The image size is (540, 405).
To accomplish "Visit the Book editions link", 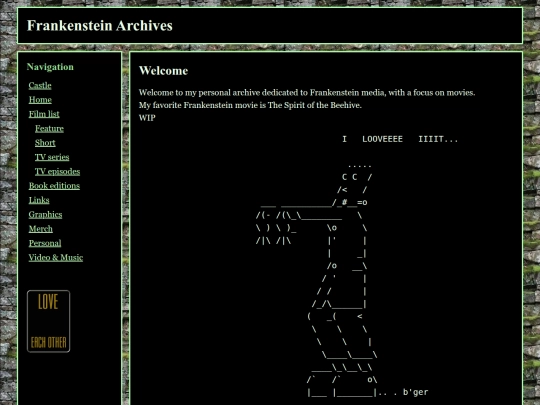I will [x=54, y=186].
